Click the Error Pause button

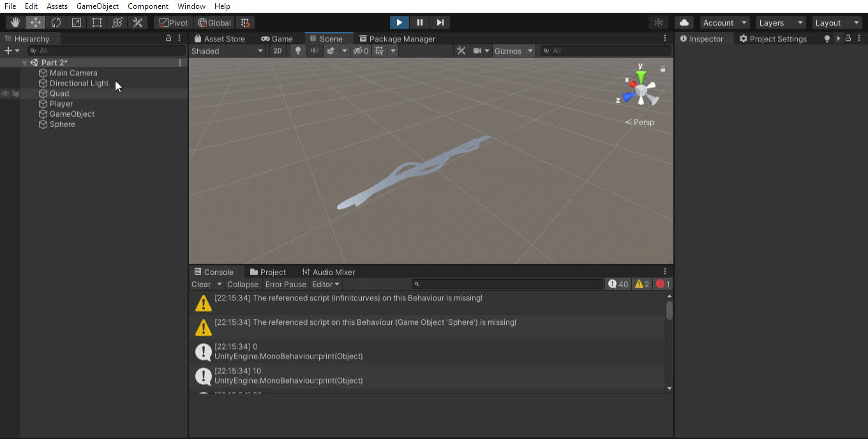(x=285, y=284)
